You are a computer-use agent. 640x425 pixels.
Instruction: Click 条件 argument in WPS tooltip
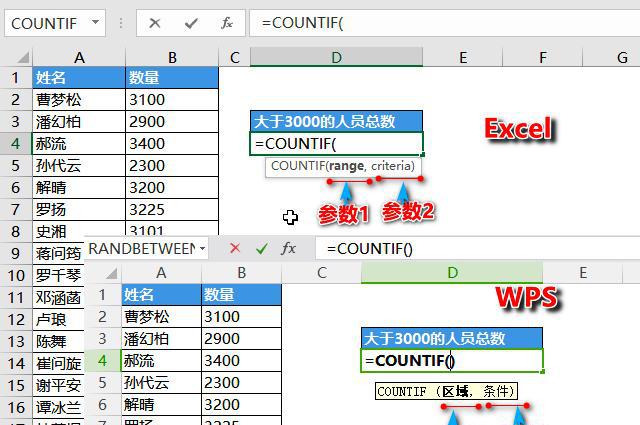(496, 392)
